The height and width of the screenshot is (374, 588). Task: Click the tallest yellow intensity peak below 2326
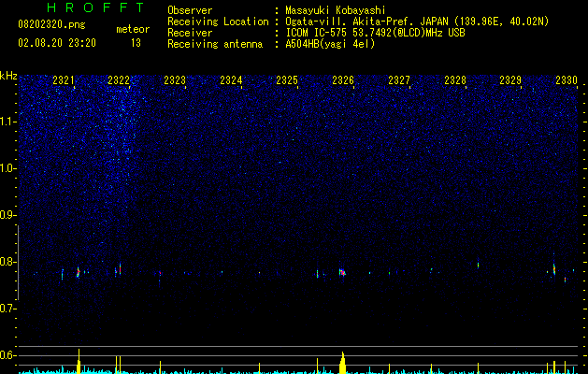click(342, 363)
